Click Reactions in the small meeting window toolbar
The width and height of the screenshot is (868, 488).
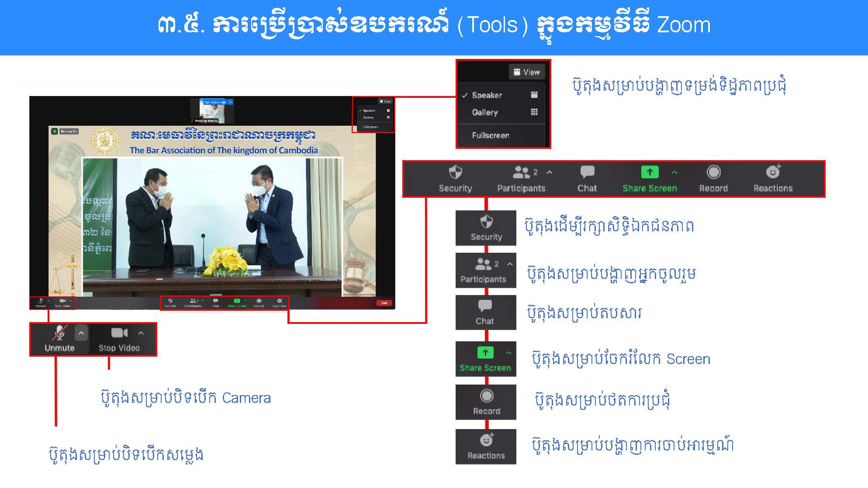[280, 303]
